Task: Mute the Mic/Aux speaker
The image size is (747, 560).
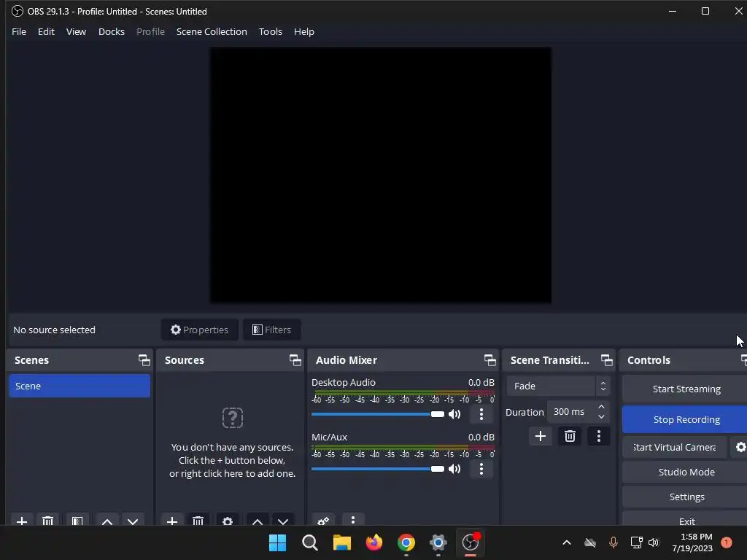Action: pos(454,469)
